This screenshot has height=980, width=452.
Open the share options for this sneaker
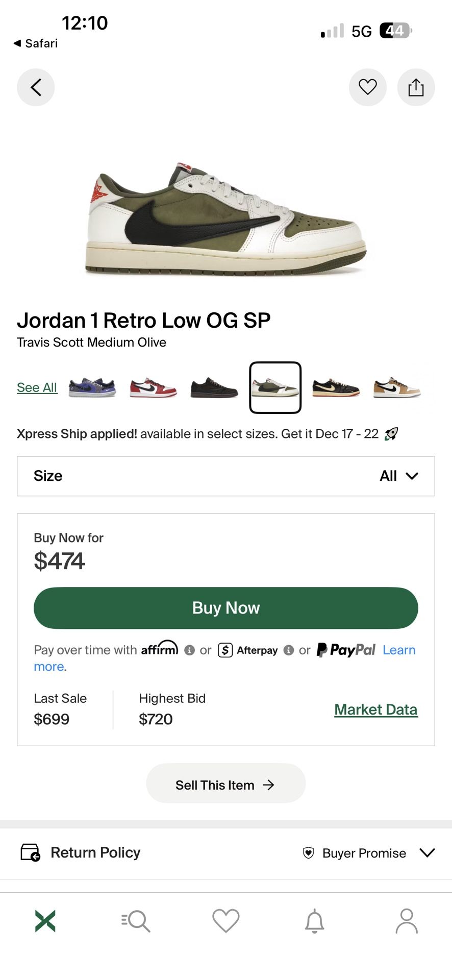click(416, 87)
